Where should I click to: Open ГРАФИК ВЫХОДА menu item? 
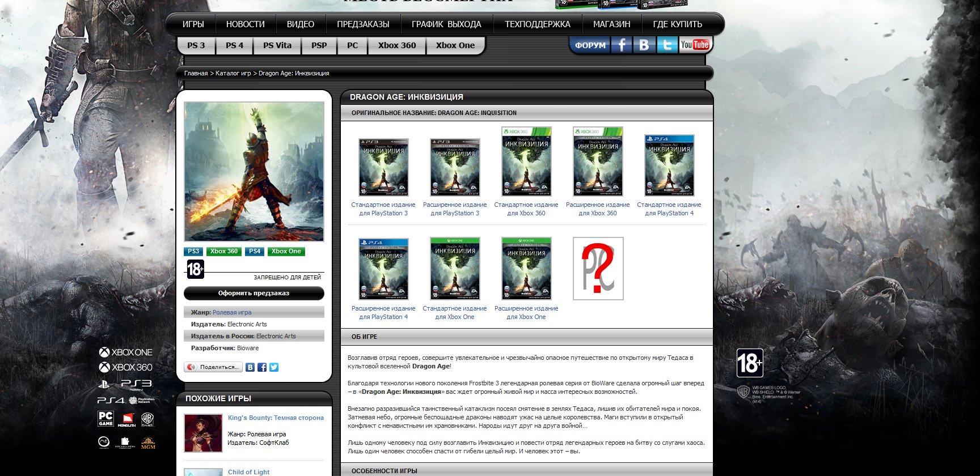click(446, 24)
